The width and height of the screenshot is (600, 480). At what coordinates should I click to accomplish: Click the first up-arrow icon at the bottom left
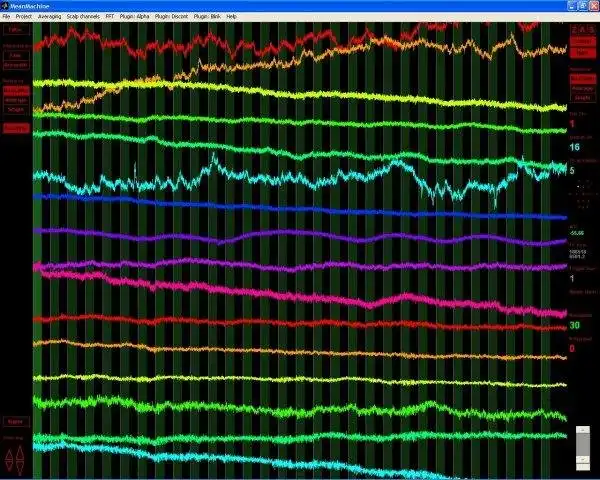(x=10, y=454)
